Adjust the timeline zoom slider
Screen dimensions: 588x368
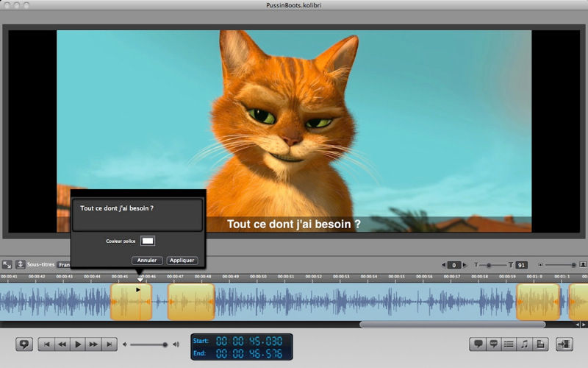(560, 265)
